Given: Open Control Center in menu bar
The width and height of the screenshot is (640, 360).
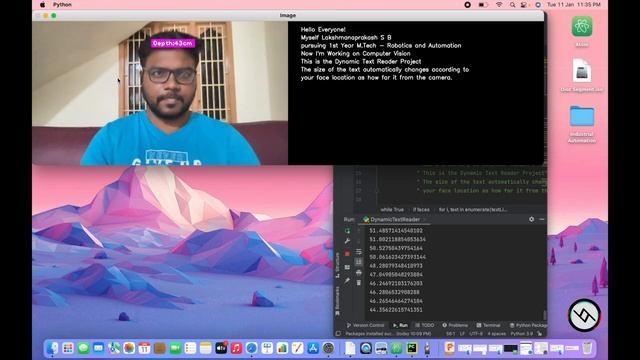Looking at the screenshot, I should tap(524, 4).
